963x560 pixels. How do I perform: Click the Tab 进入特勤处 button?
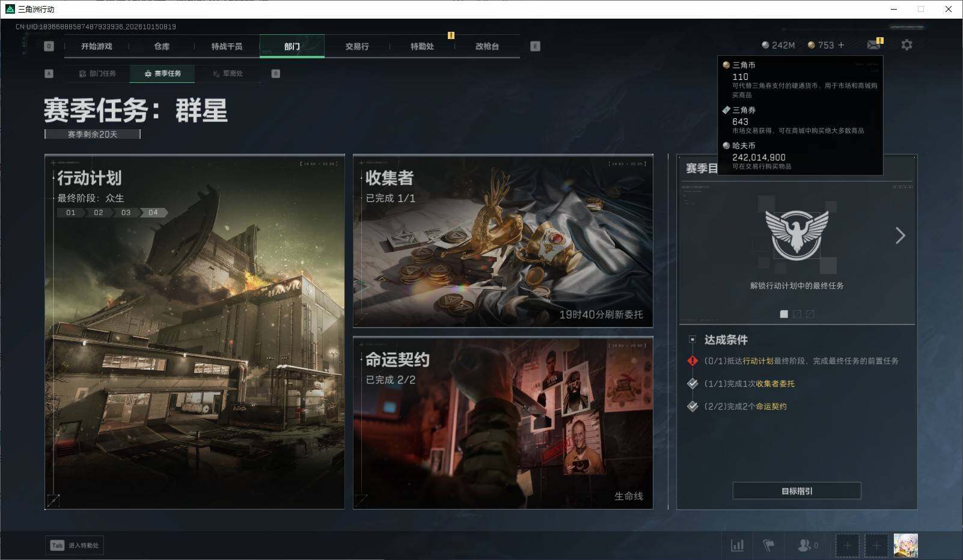pos(75,546)
